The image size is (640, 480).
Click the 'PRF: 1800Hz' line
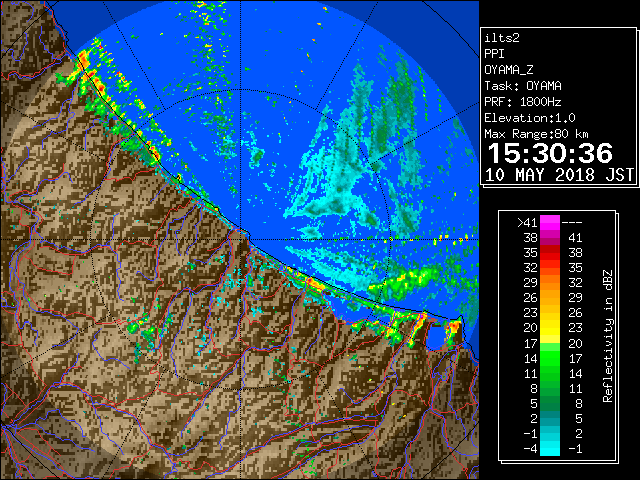click(522, 102)
